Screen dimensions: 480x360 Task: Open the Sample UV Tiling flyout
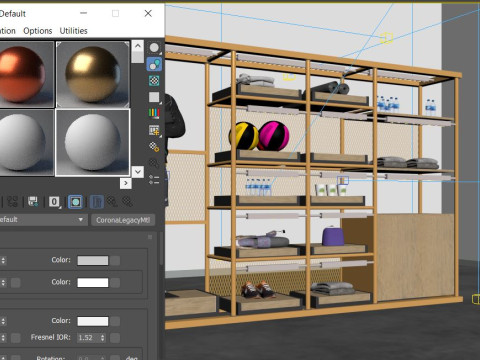point(154,97)
